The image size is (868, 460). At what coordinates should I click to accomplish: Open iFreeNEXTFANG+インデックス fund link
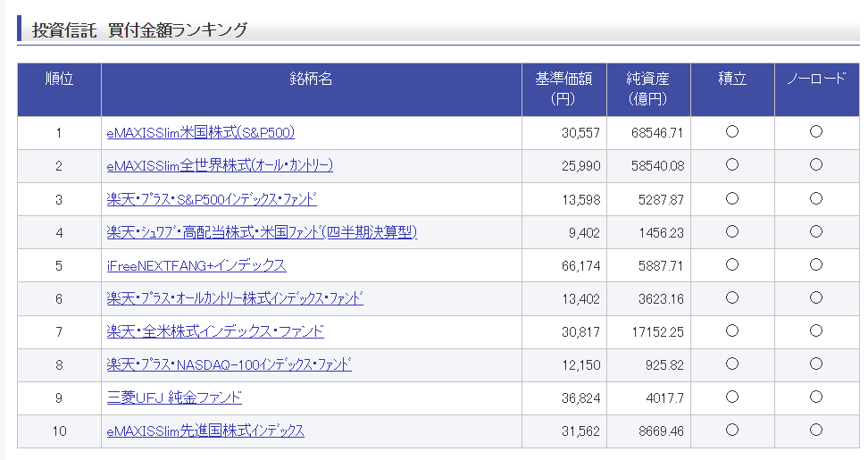pyautogui.click(x=196, y=265)
